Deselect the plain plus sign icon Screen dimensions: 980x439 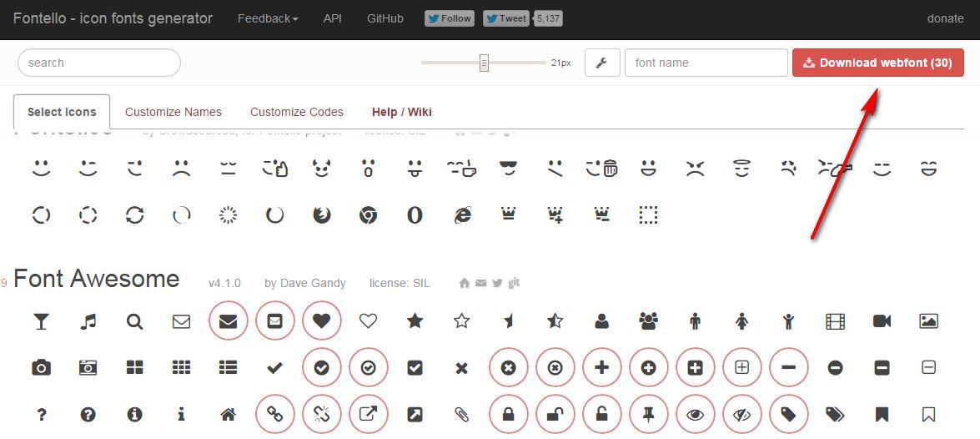point(602,368)
